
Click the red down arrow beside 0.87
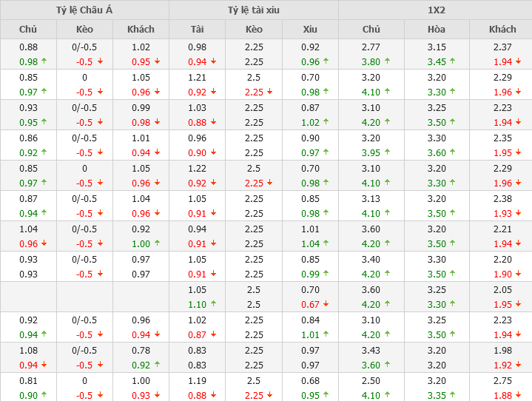tap(215, 335)
